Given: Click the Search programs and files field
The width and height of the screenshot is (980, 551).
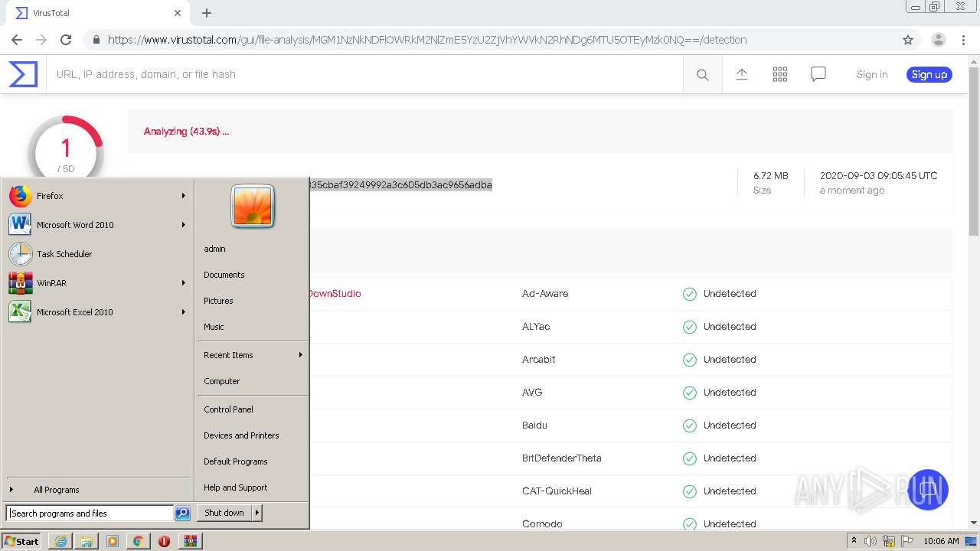Looking at the screenshot, I should click(90, 514).
